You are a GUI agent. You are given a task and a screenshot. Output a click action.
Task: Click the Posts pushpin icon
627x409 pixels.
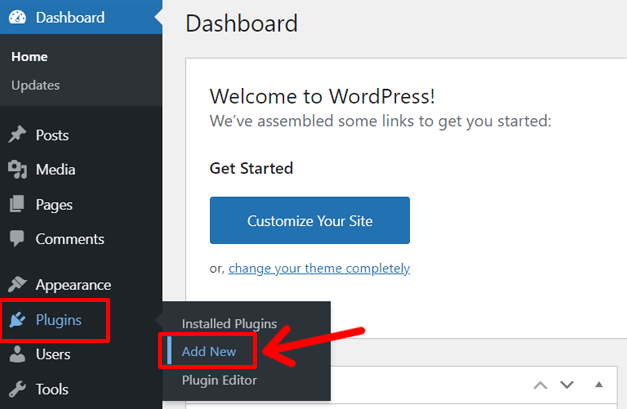pos(17,135)
